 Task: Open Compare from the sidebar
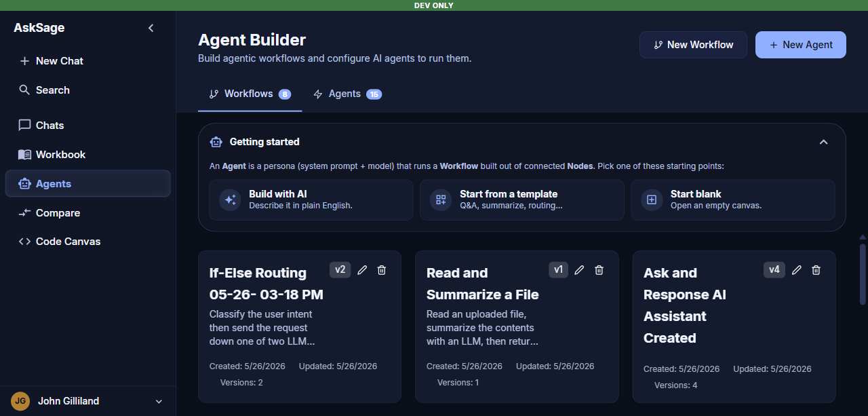pyautogui.click(x=87, y=212)
